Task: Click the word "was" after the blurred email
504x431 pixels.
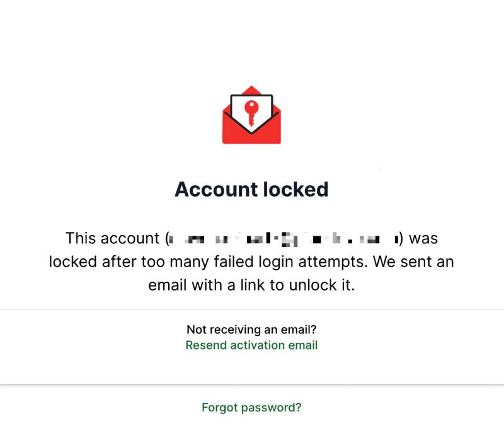Action: (423, 239)
